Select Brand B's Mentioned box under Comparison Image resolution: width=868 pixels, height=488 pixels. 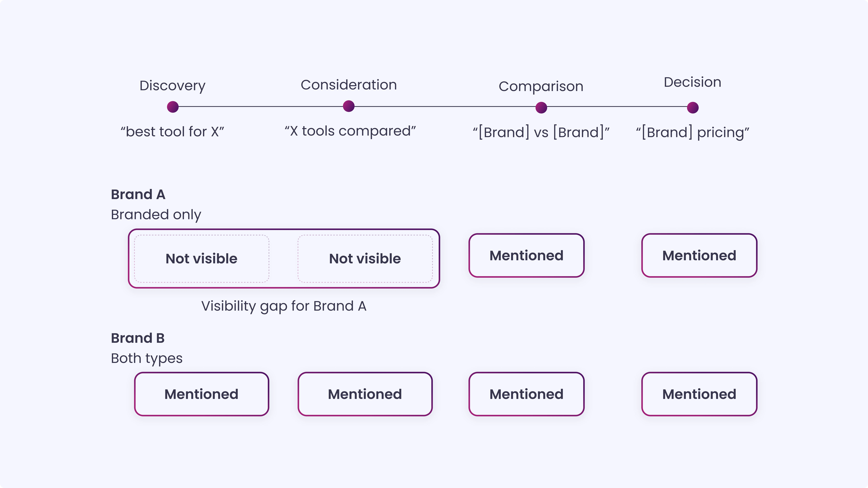(x=526, y=394)
